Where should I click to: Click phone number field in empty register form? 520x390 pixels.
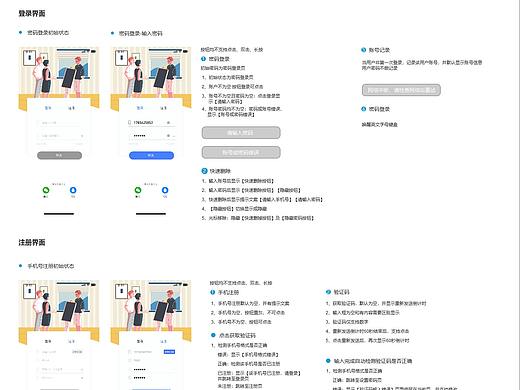[x=53, y=352]
